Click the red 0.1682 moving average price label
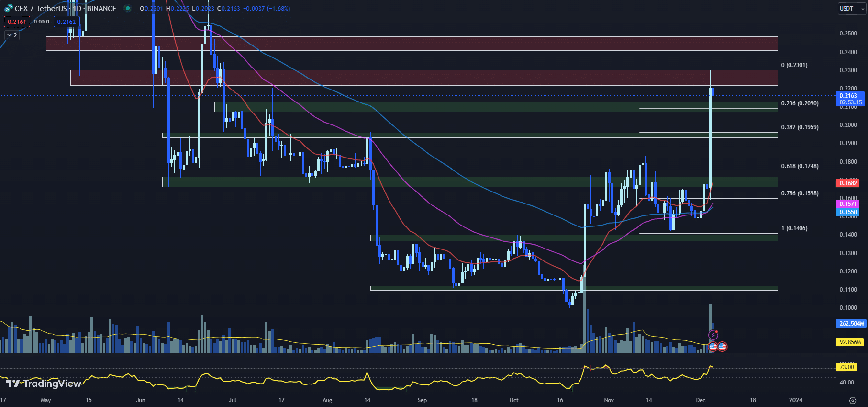 [848, 183]
